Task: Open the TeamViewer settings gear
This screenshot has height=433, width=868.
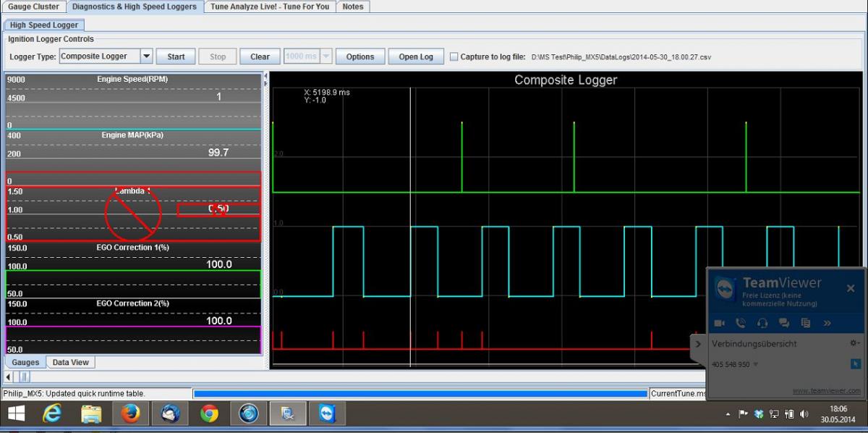Action: (x=855, y=343)
